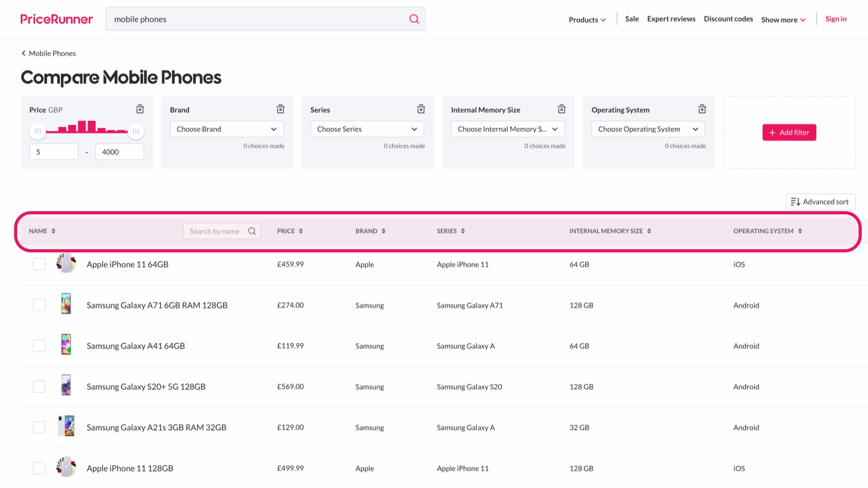Open the Choose Series dropdown

(x=367, y=129)
